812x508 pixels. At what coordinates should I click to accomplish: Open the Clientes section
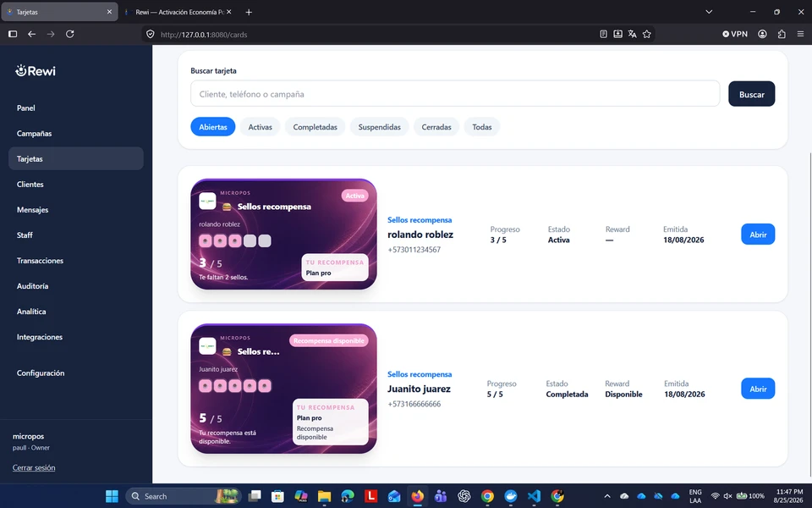[30, 184]
